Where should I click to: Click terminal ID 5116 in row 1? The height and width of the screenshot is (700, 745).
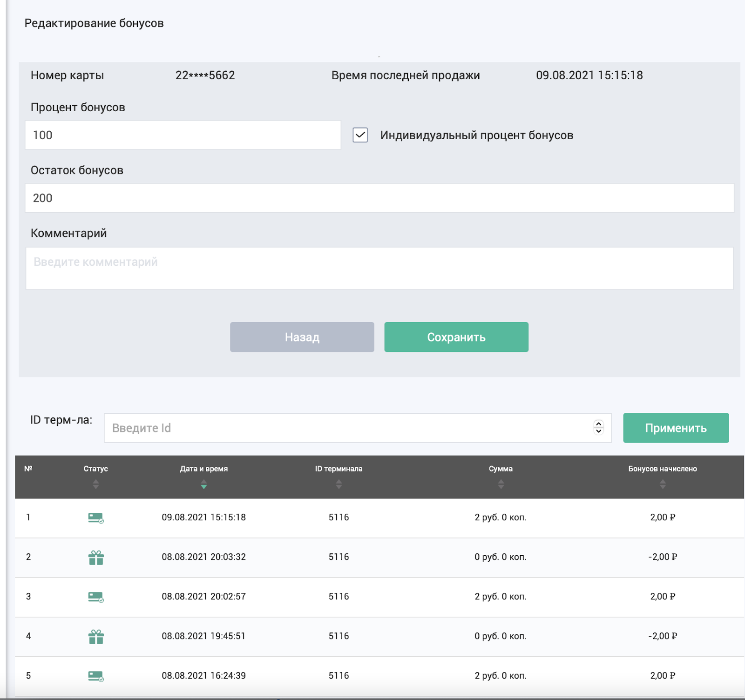[x=339, y=517]
